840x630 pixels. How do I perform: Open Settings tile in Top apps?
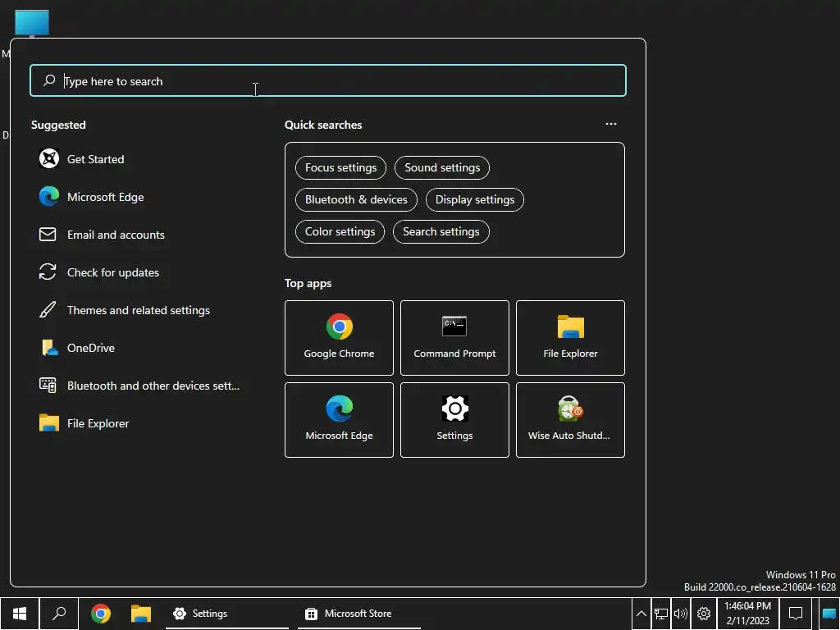pos(454,420)
